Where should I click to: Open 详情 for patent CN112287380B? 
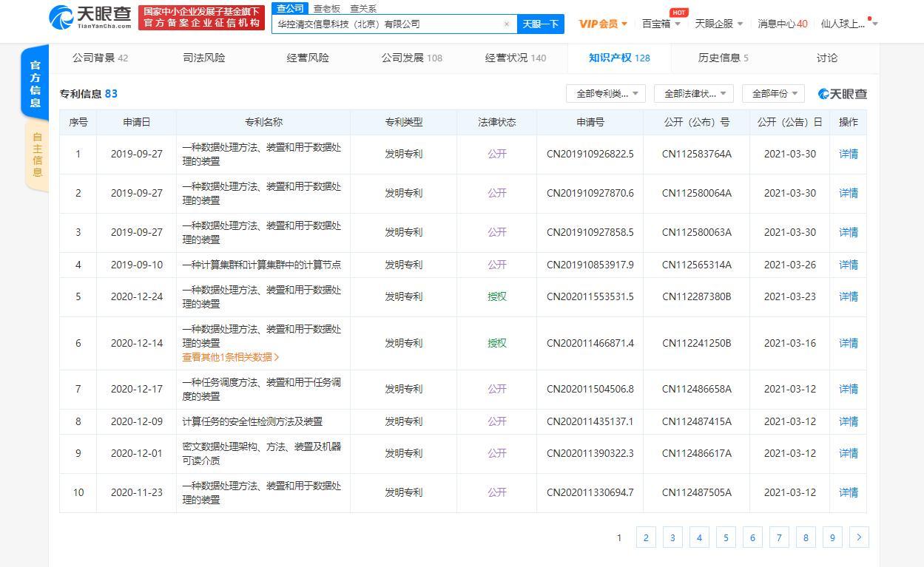[849, 296]
